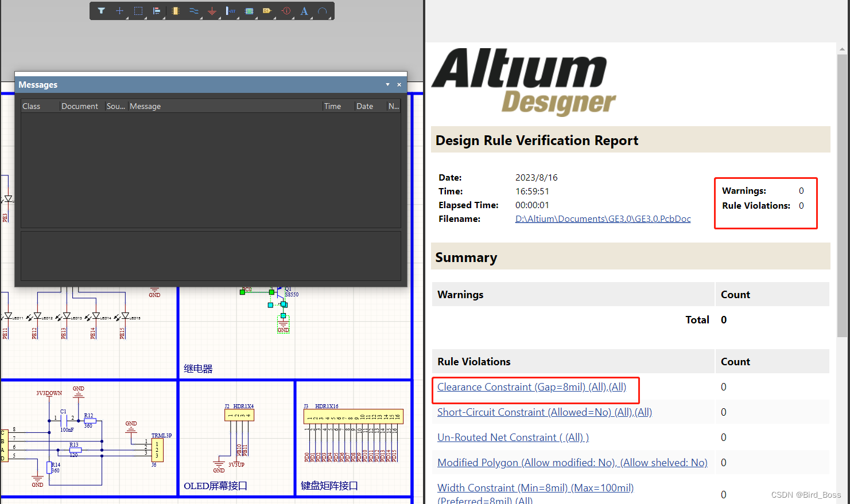Close the Messages panel
850x504 pixels.
(x=399, y=84)
